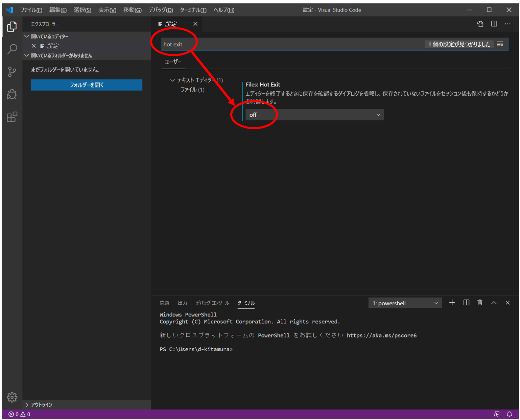Open the Extensions view icon
Image resolution: width=520 pixels, height=420 pixels.
(12, 117)
